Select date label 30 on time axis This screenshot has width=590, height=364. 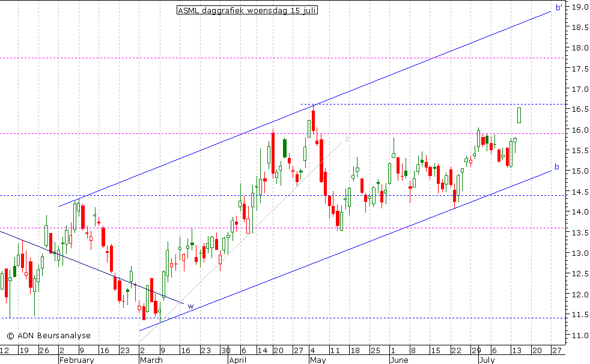226,350
